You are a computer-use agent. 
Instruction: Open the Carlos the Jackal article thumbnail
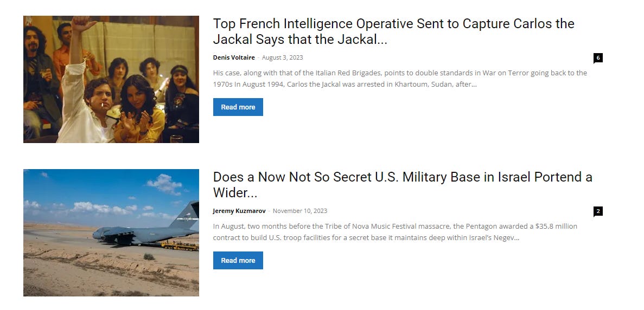click(111, 79)
